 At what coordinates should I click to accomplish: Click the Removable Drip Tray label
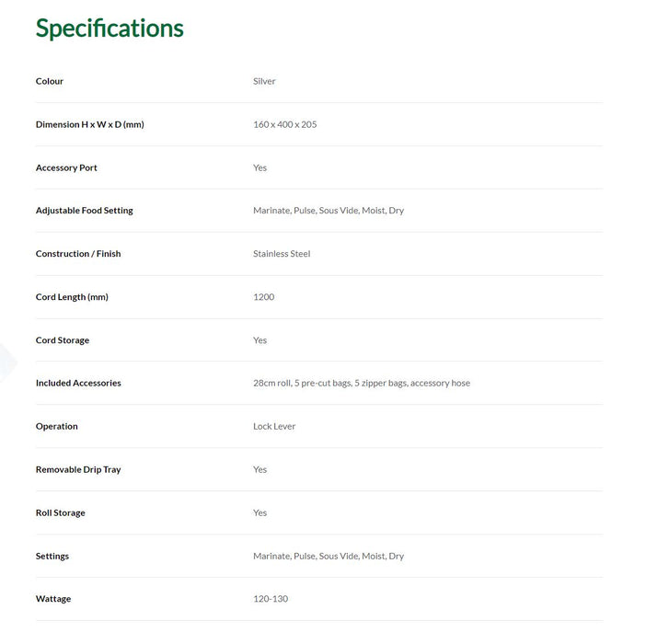pos(78,469)
